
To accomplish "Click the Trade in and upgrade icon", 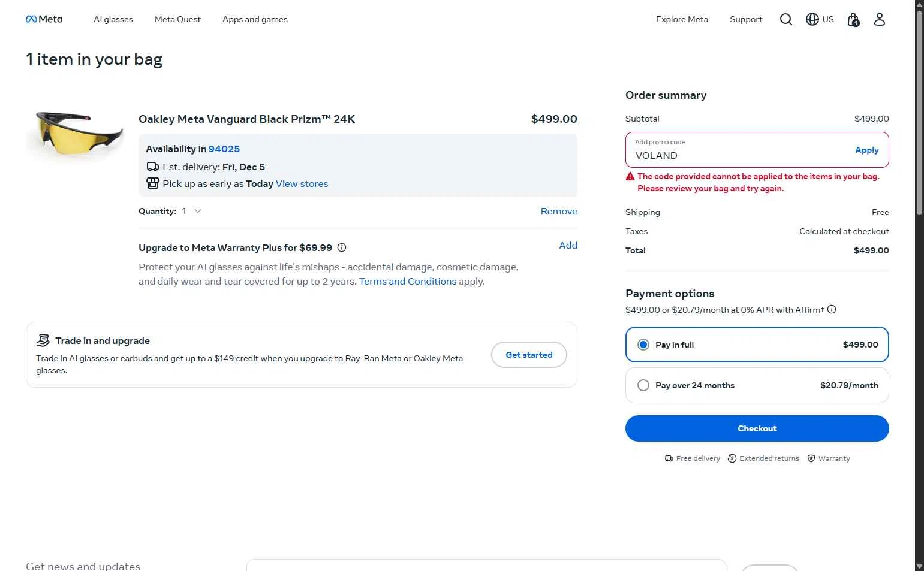I will pos(43,340).
